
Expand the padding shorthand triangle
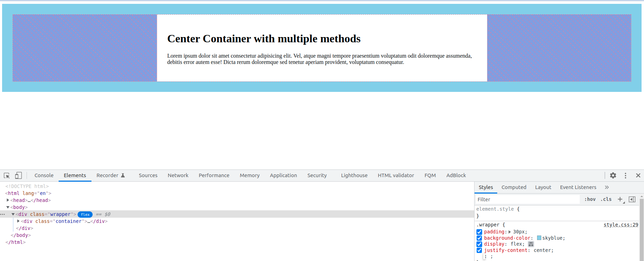[x=509, y=232]
